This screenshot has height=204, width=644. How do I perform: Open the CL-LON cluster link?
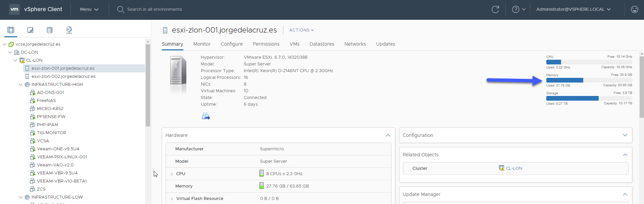point(514,168)
